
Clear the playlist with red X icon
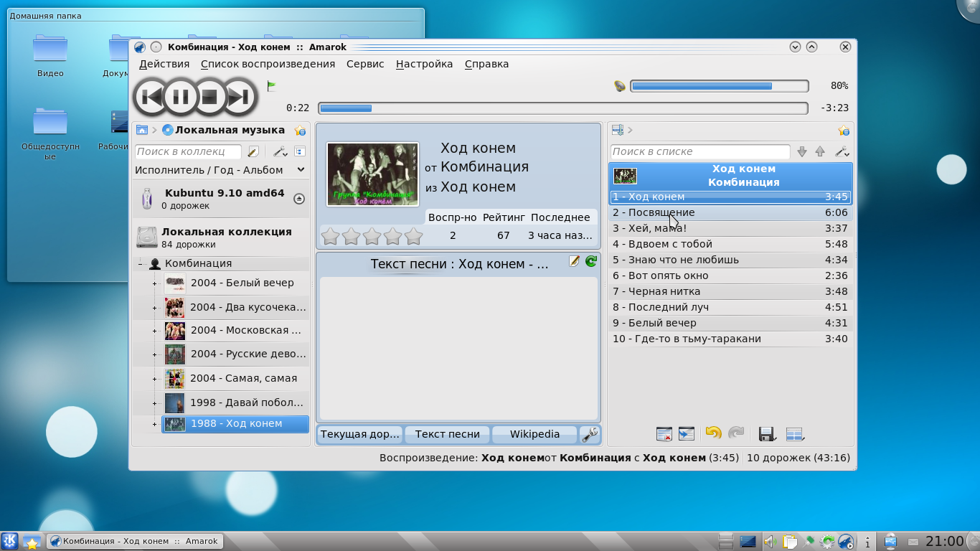664,433
